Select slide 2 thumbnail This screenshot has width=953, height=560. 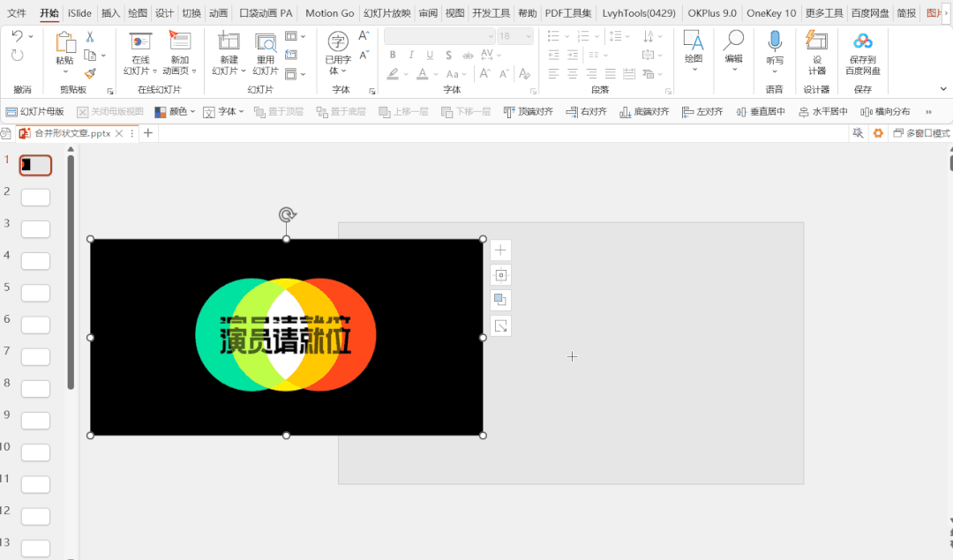35,198
